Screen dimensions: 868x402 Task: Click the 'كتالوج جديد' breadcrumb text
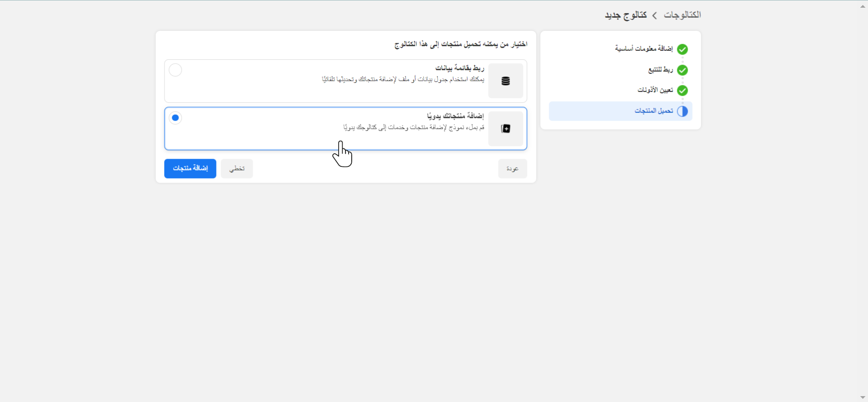coord(626,15)
